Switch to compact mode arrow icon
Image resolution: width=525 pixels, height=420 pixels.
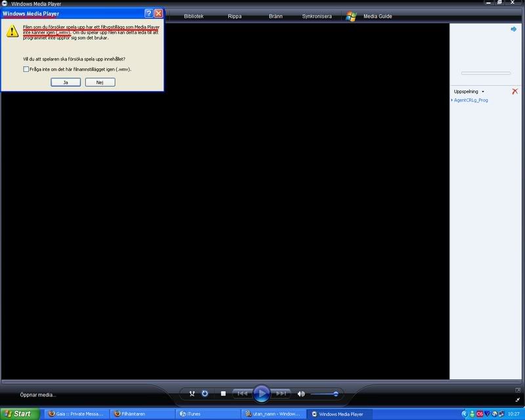[x=518, y=400]
